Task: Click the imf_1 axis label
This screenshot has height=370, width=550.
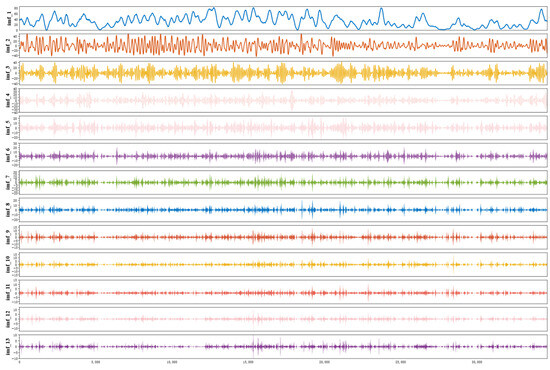Action: point(9,18)
